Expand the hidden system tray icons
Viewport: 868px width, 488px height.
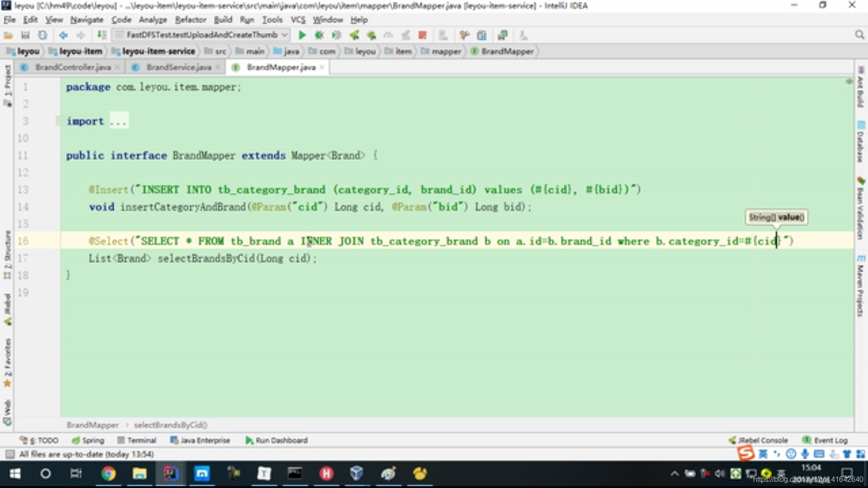point(675,474)
